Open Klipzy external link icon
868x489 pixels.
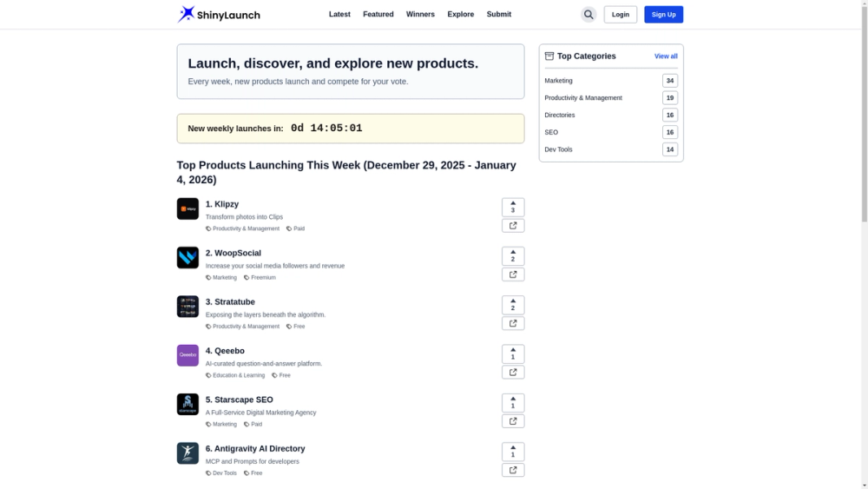tap(513, 226)
